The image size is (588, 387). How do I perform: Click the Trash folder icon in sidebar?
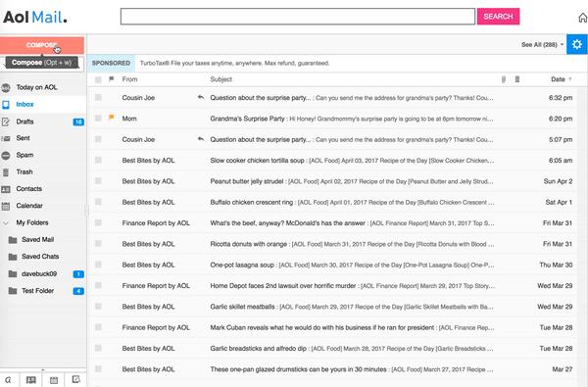6,172
